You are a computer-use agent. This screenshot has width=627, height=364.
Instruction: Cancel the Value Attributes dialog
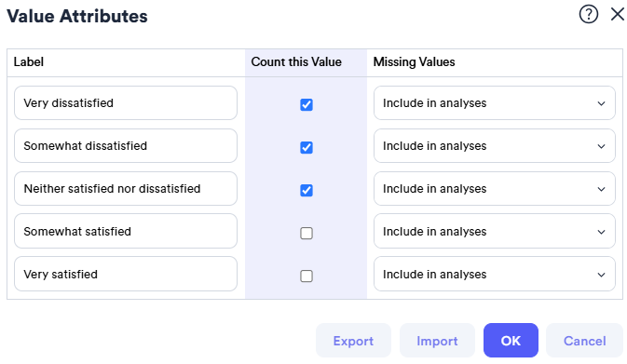point(585,341)
